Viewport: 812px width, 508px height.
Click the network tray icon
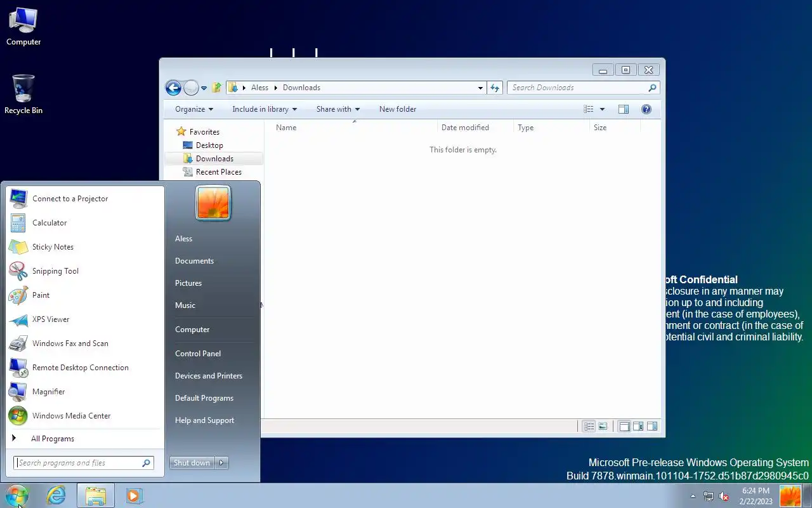(x=709, y=497)
